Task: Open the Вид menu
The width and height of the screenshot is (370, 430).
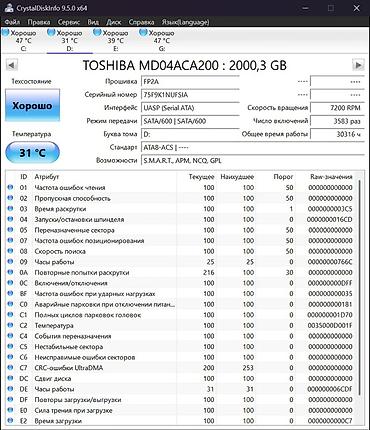Action: (93, 22)
